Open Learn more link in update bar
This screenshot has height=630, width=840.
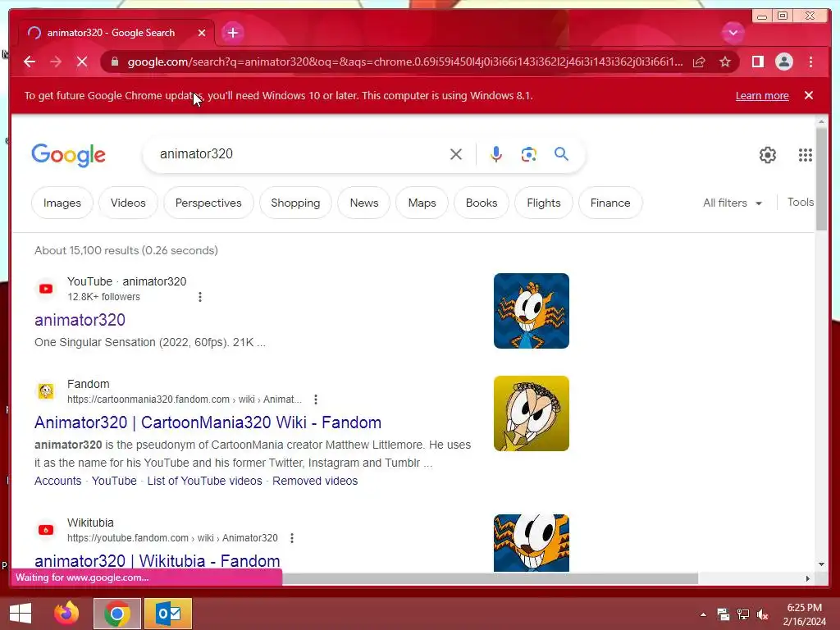coord(762,95)
